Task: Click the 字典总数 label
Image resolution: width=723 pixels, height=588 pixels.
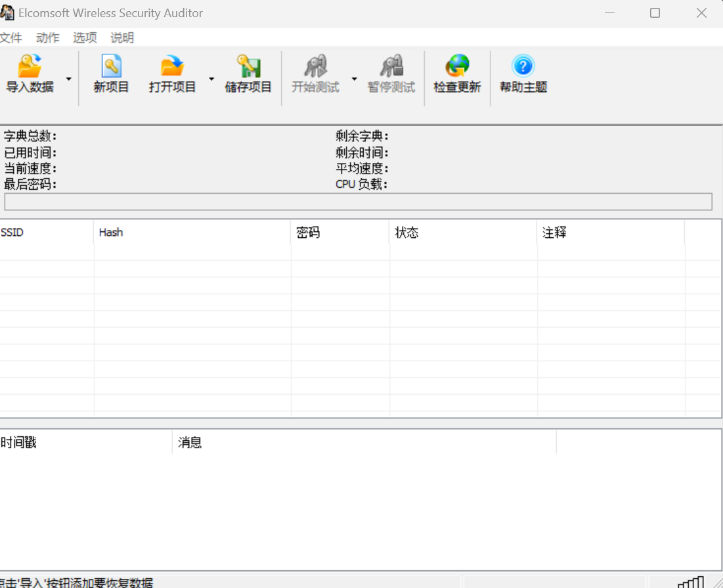Action: pyautogui.click(x=30, y=136)
